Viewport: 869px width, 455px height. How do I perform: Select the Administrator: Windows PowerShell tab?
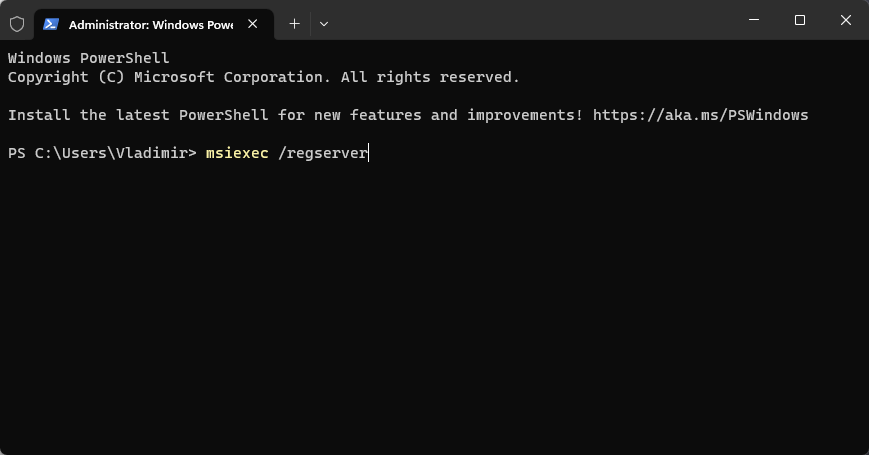pyautogui.click(x=154, y=25)
